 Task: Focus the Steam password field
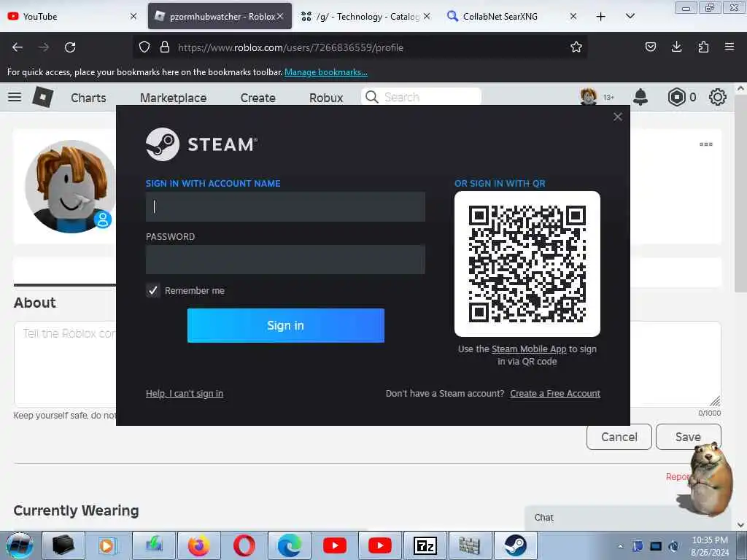[x=285, y=260]
